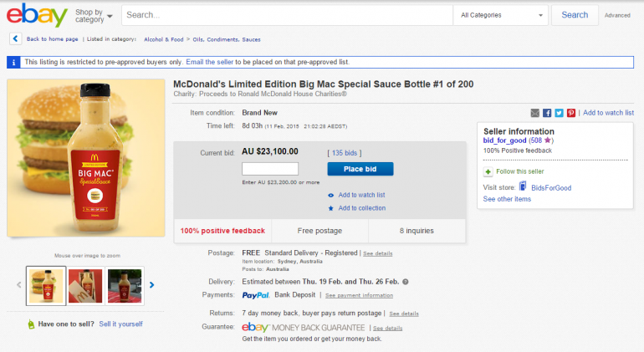Expand the All Categories search dropdown
This screenshot has height=352, width=644.
(502, 15)
